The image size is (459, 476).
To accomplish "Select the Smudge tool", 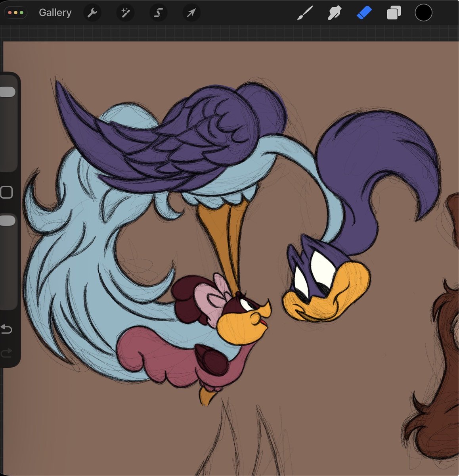I will (x=335, y=13).
